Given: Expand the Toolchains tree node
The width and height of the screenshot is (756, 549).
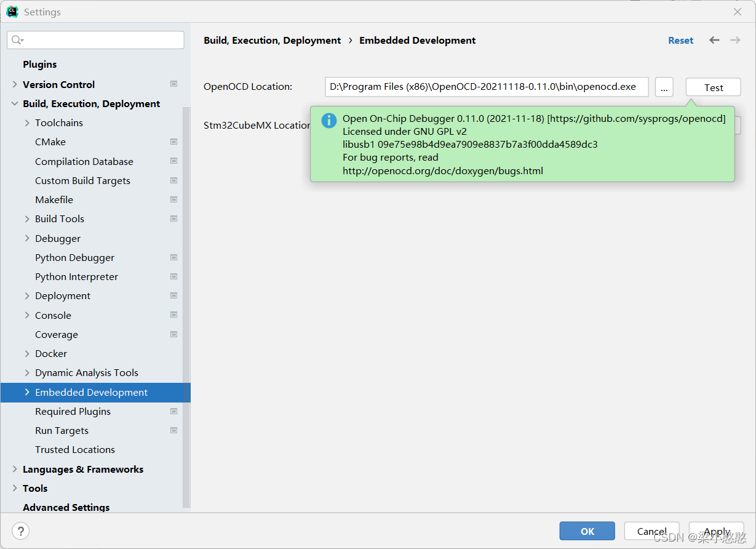Looking at the screenshot, I should click(x=27, y=123).
